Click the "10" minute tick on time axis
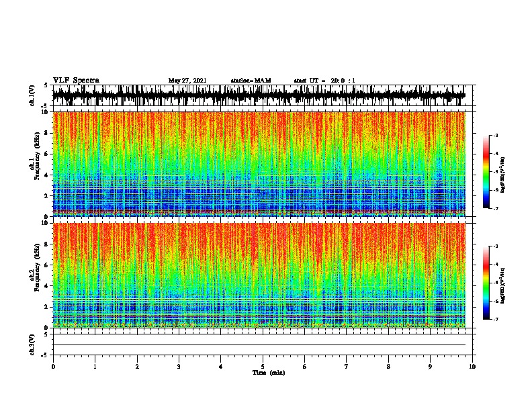Viewport: 532px width, 411px height. [x=472, y=367]
